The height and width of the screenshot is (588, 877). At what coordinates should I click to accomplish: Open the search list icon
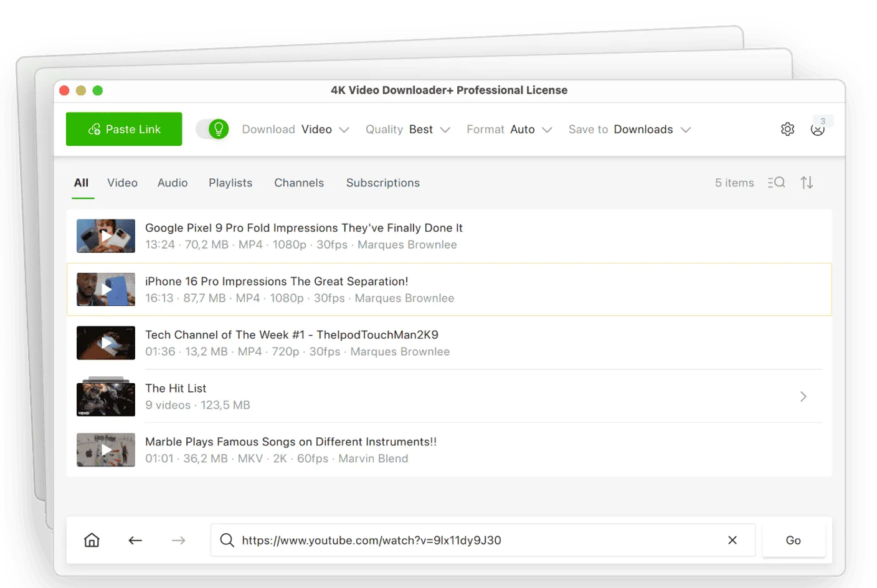776,183
